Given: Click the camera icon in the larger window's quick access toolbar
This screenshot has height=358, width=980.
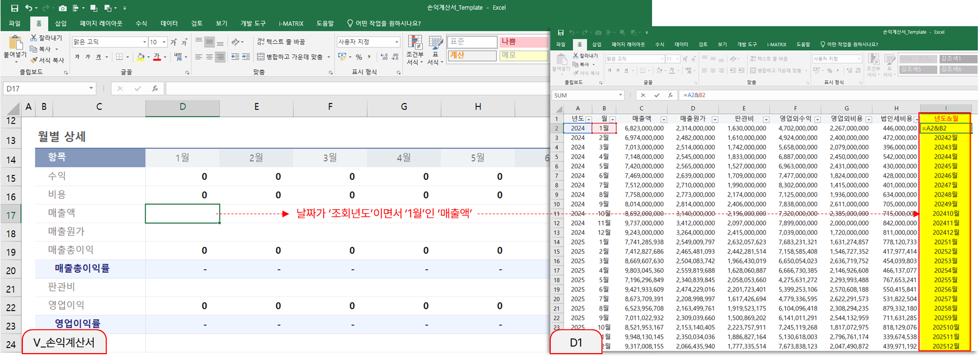Looking at the screenshot, I should (63, 8).
